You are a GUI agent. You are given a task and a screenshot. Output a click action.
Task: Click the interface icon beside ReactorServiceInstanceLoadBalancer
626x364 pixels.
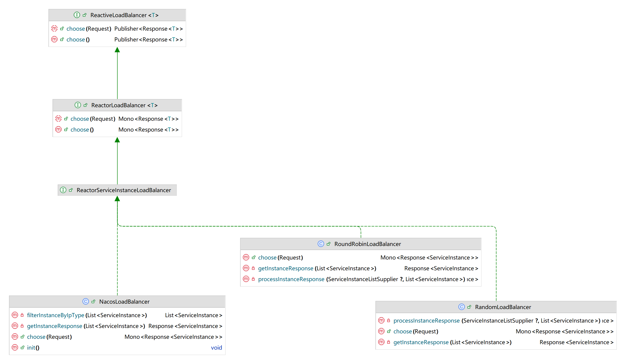coord(63,190)
